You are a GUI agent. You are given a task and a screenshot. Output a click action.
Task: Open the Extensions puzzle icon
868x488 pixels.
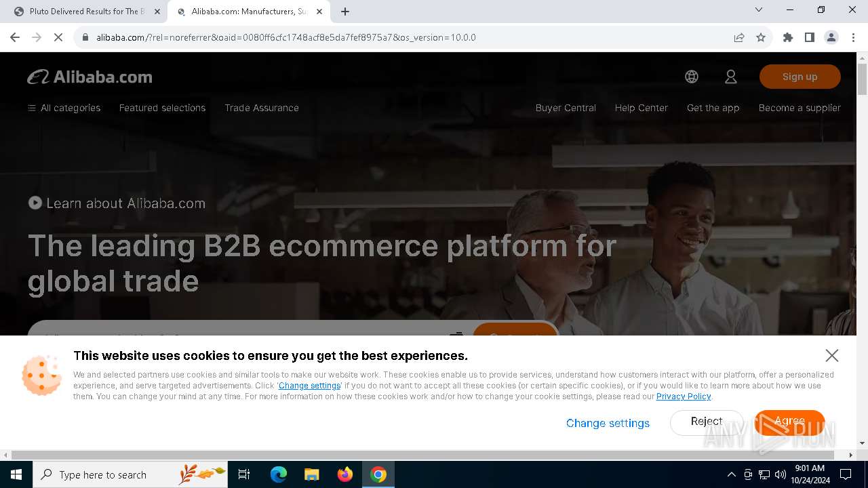point(788,37)
